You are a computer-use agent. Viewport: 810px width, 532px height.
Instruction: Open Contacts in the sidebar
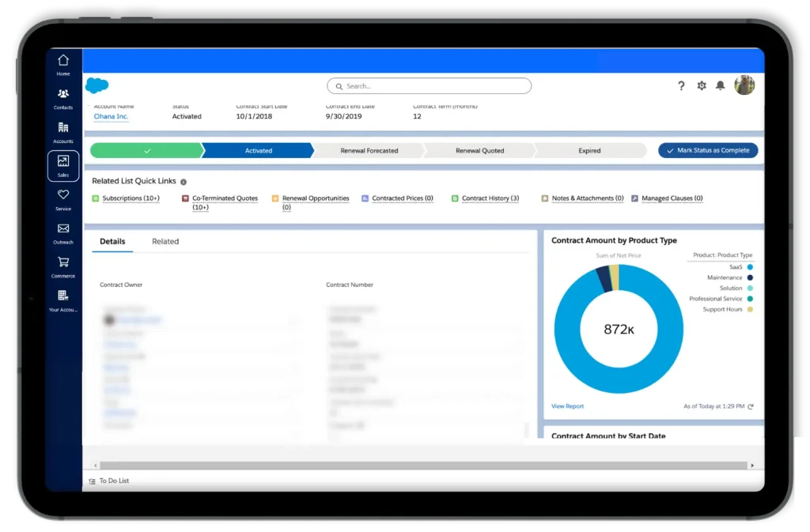(x=63, y=99)
